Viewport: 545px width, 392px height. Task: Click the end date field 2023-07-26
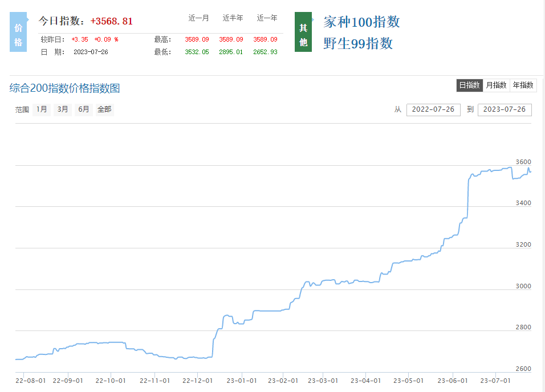[x=505, y=109]
